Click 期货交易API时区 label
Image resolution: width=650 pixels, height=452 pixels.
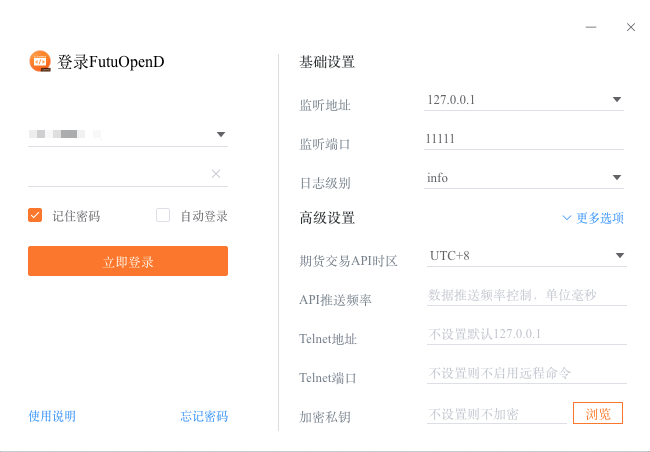click(x=349, y=261)
